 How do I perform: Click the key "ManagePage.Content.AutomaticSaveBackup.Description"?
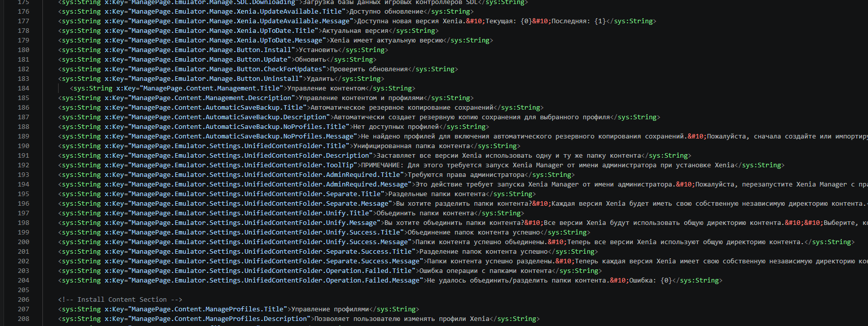coord(229,117)
